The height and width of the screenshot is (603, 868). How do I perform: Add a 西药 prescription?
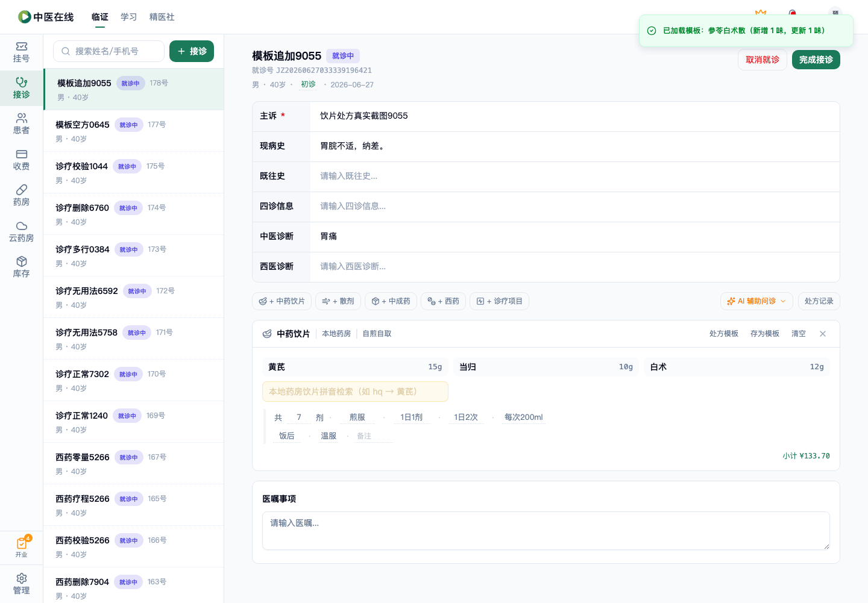[x=443, y=301]
